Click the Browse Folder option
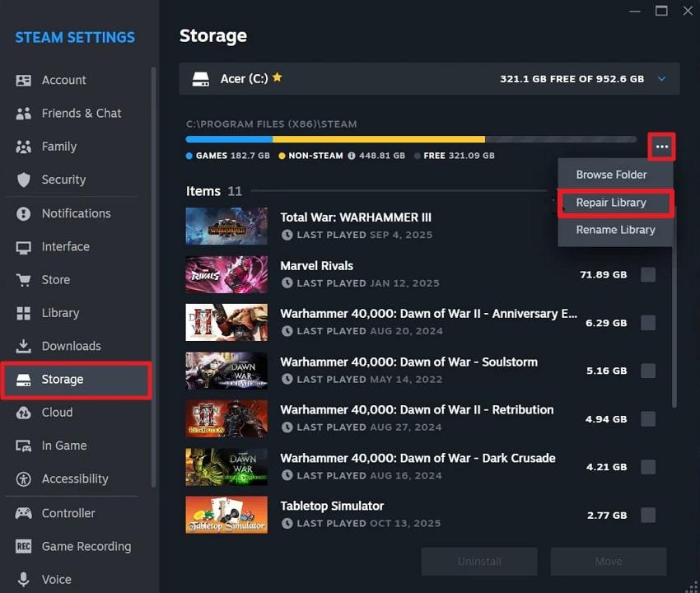The height and width of the screenshot is (593, 700). (611, 175)
